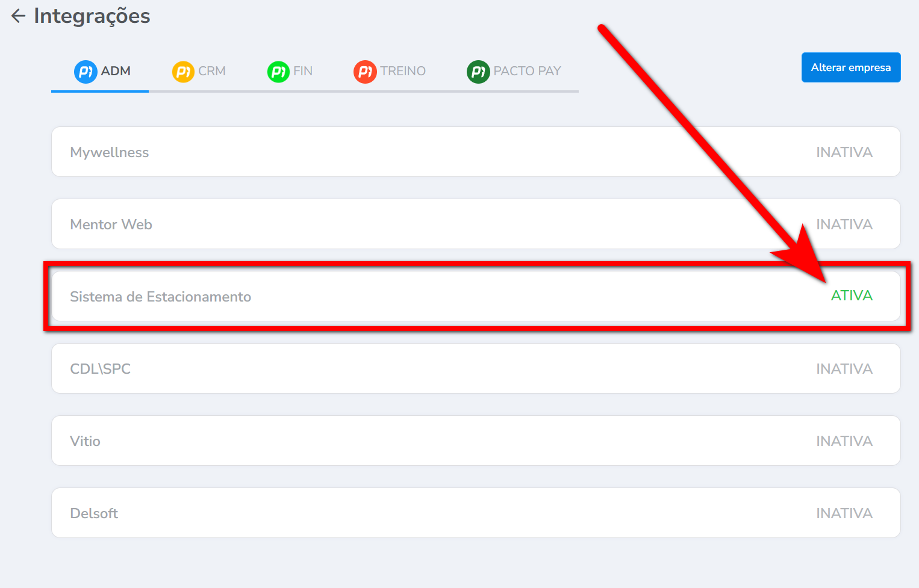The image size is (919, 588).
Task: Open the Sistema de Estacionamento integration
Action: (161, 297)
